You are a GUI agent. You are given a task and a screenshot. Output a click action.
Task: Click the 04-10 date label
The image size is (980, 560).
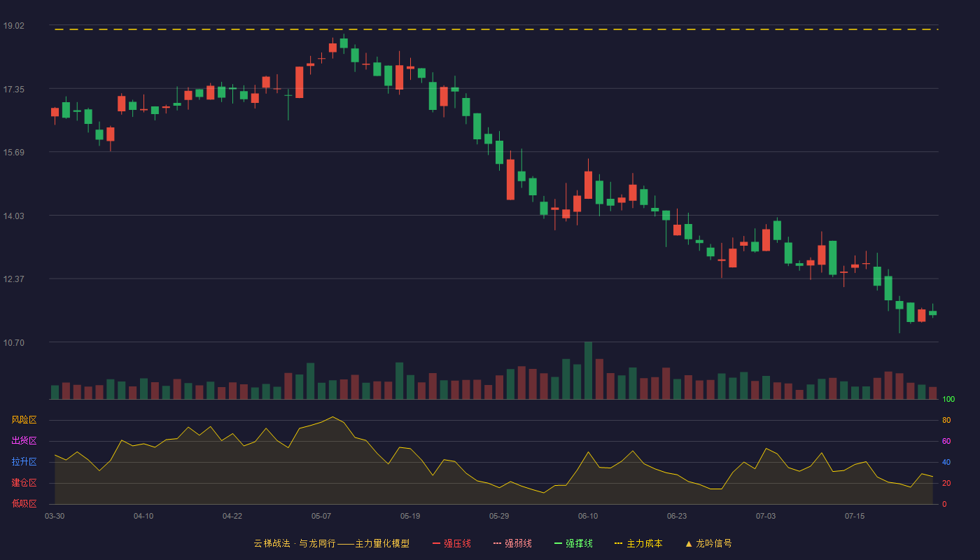coord(143,516)
